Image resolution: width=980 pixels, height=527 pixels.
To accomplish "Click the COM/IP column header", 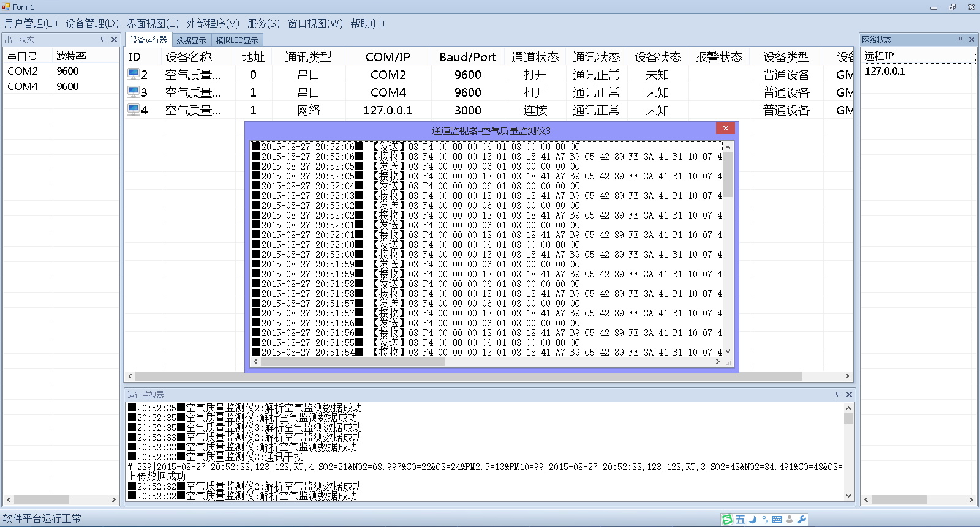I will pos(388,57).
